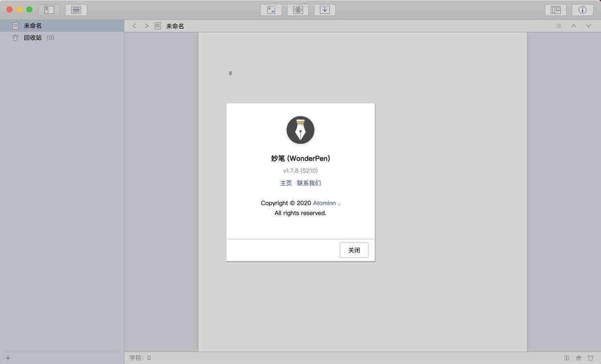Jump to next document down arrow

588,26
